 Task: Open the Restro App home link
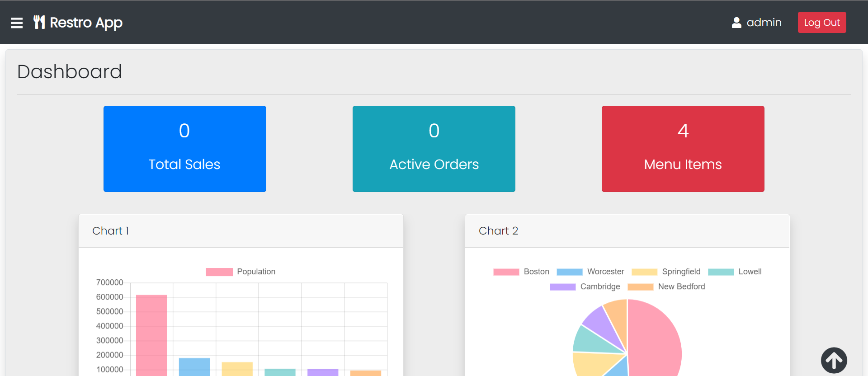(86, 23)
